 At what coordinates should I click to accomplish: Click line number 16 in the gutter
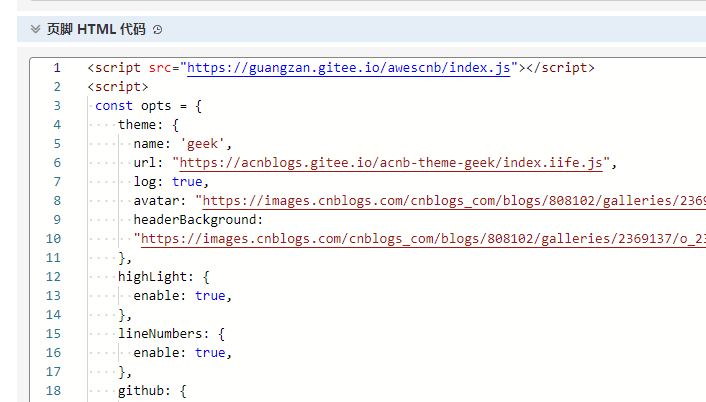tap(53, 353)
